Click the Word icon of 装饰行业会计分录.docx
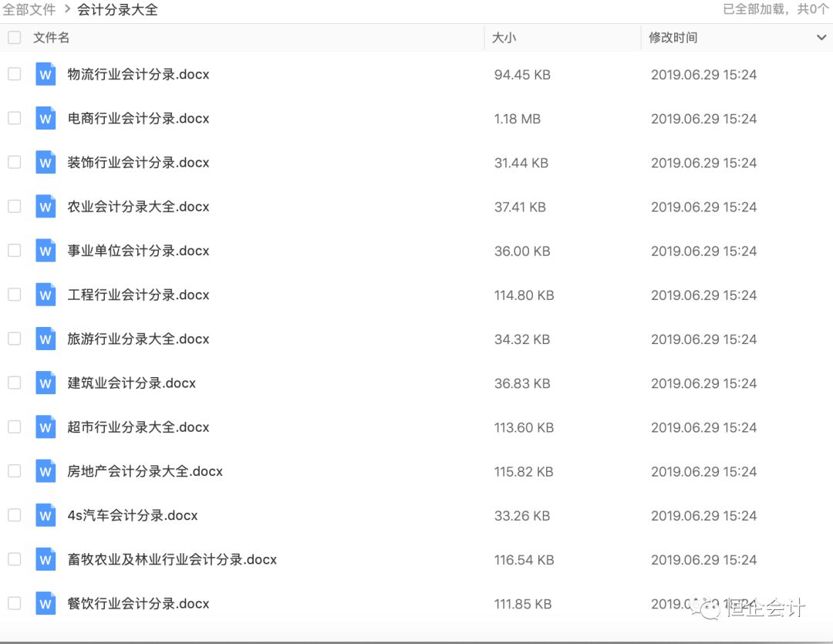 tap(45, 162)
